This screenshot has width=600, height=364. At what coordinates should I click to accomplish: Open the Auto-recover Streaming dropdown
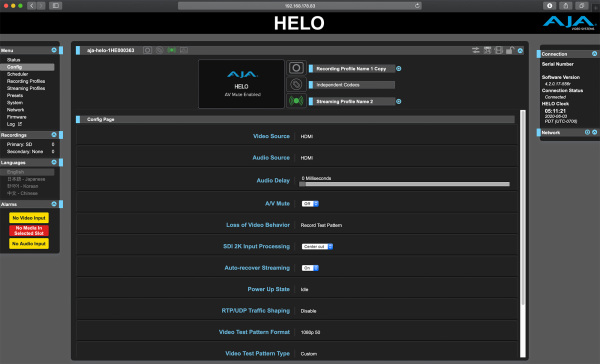[x=310, y=268]
